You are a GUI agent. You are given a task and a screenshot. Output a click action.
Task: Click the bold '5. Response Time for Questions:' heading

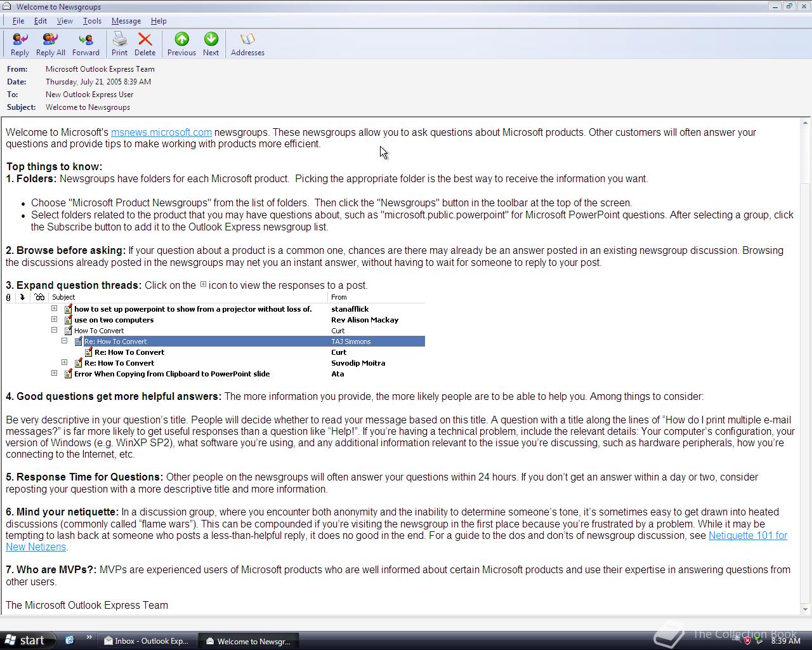click(84, 477)
